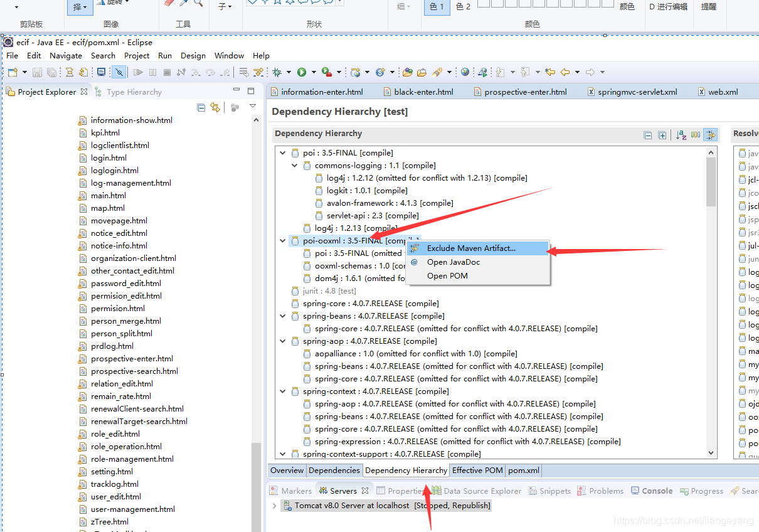Switch to the Dependencies tab
Screen dimensions: 759x532
coord(334,470)
